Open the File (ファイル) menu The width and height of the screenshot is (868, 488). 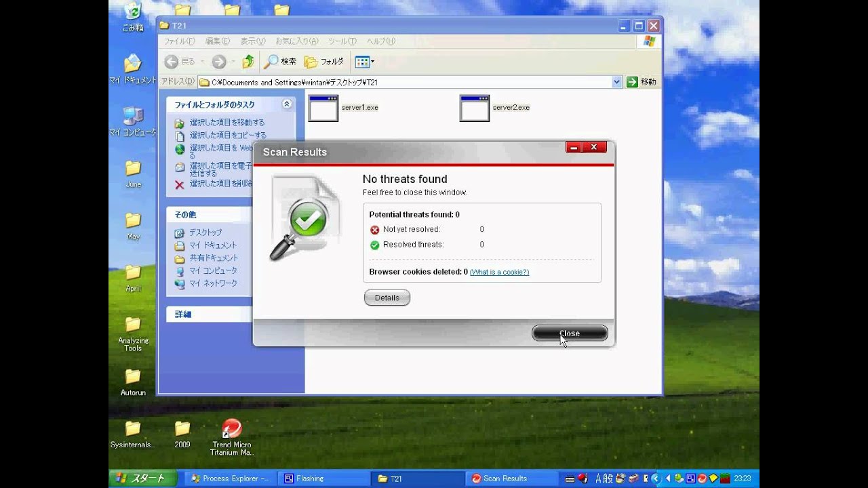tap(180, 41)
